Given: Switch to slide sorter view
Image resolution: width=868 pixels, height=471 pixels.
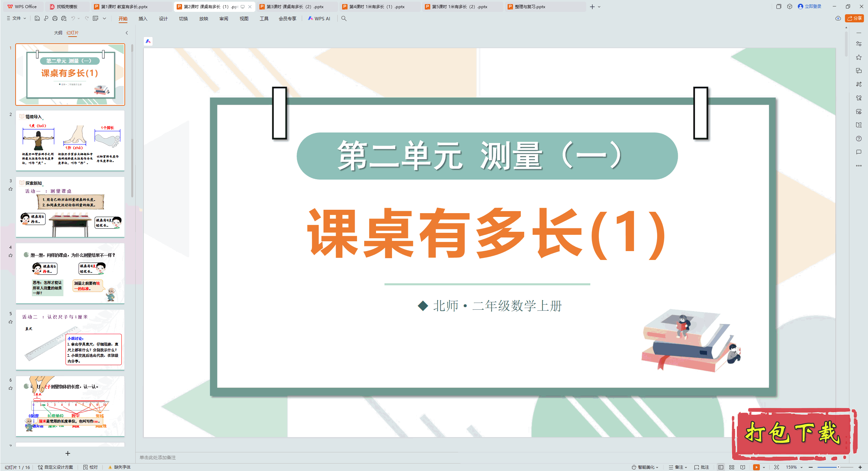Looking at the screenshot, I should [x=732, y=467].
